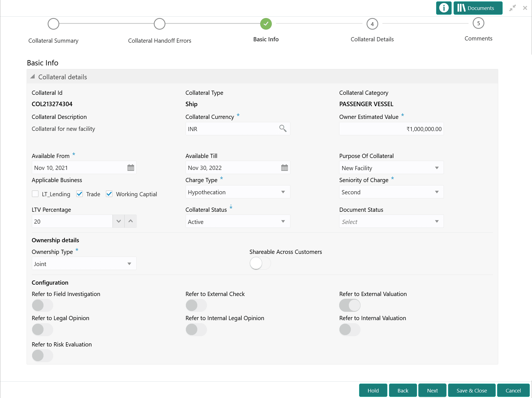Screen dimensions: 532x398
Task: Click the Collateral Currency search magnifier
Action: (283, 129)
